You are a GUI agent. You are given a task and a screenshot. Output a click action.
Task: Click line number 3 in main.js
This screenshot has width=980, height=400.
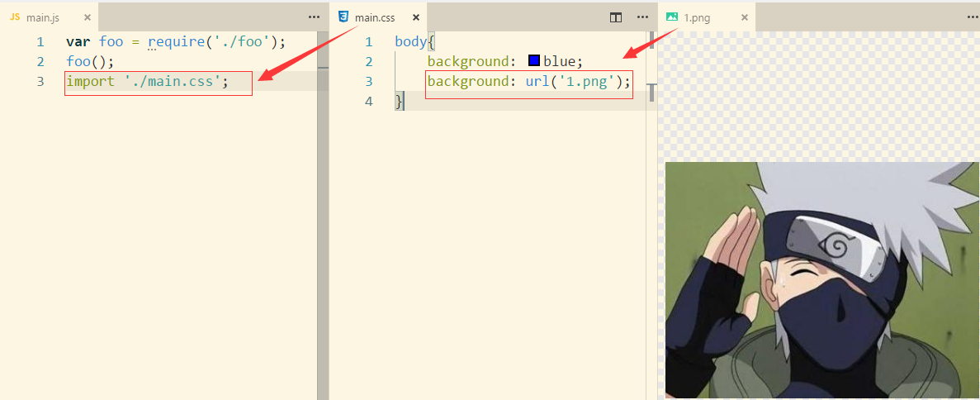click(x=40, y=81)
